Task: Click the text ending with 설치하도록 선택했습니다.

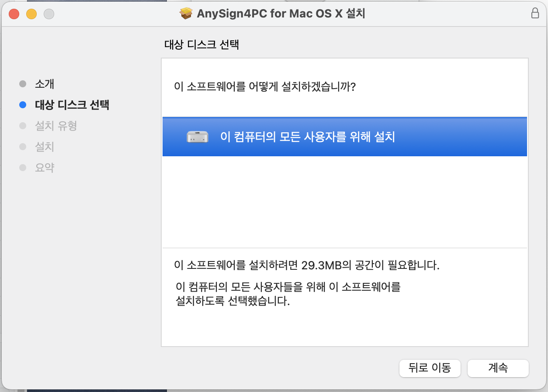Action: pos(288,294)
